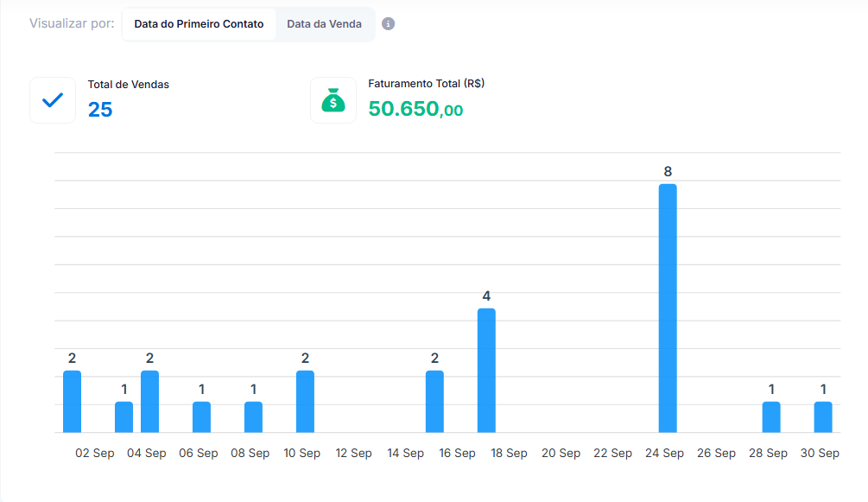Click the blue checkmark sales icon
This screenshot has width=868, height=502.
[53, 100]
